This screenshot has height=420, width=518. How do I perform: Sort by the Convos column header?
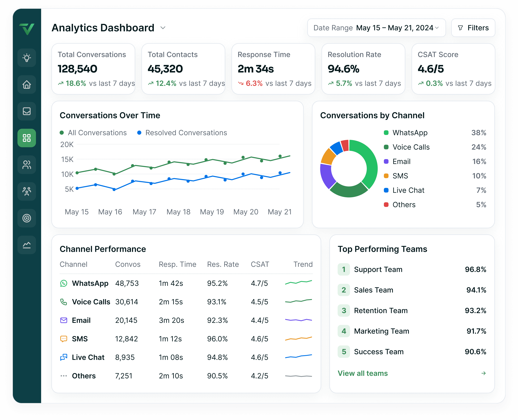click(x=128, y=264)
